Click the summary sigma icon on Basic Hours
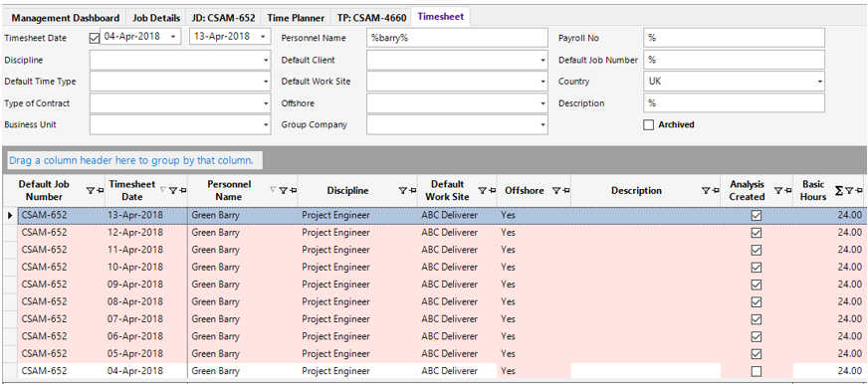This screenshot has width=868, height=384. (x=839, y=191)
